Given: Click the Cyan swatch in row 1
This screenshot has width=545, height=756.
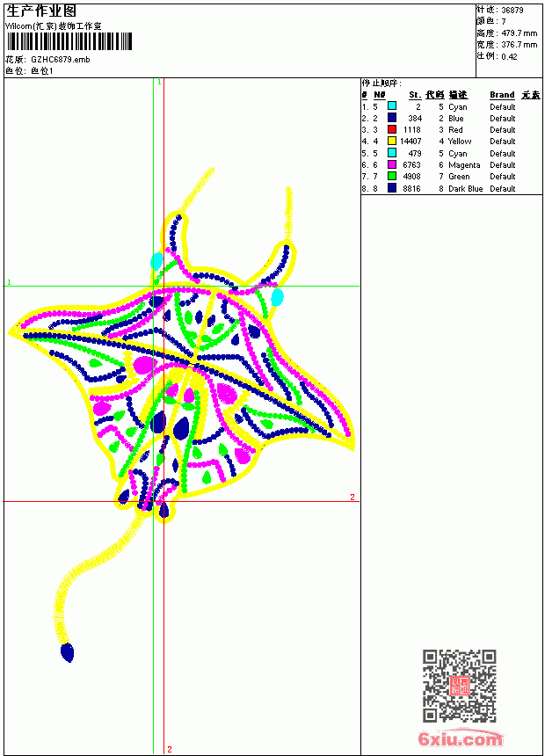Looking at the screenshot, I should [x=392, y=106].
